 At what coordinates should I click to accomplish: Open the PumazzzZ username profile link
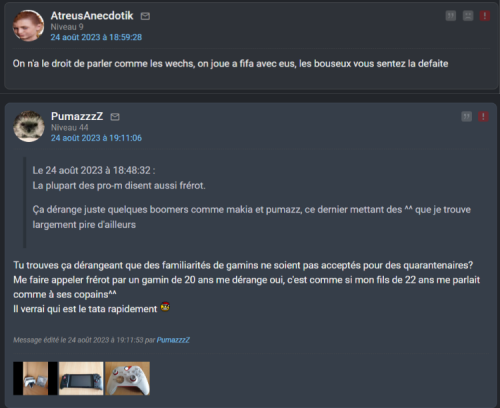[77, 116]
